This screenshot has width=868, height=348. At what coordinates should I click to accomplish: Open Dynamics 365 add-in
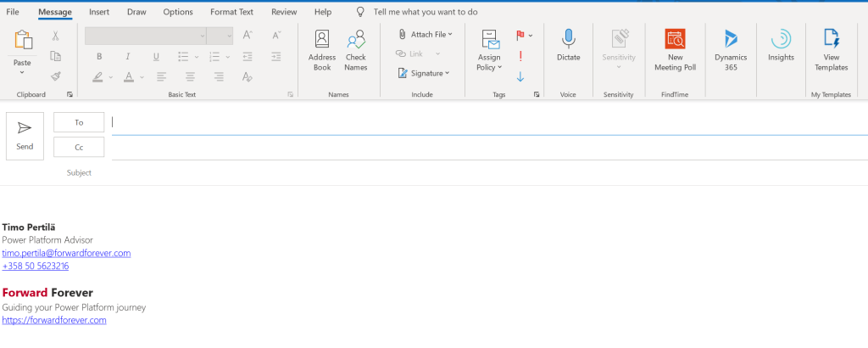pyautogui.click(x=730, y=50)
